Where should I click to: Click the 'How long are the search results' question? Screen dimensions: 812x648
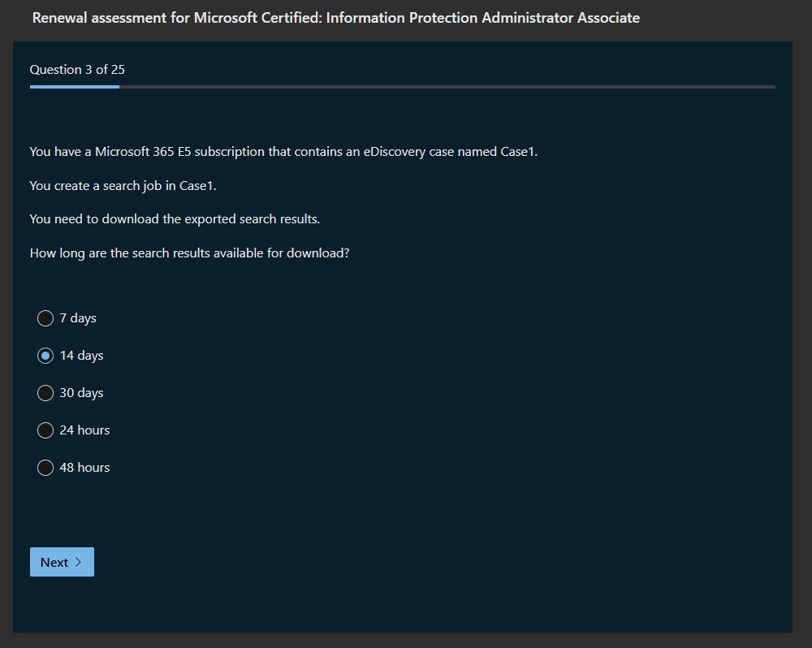189,253
